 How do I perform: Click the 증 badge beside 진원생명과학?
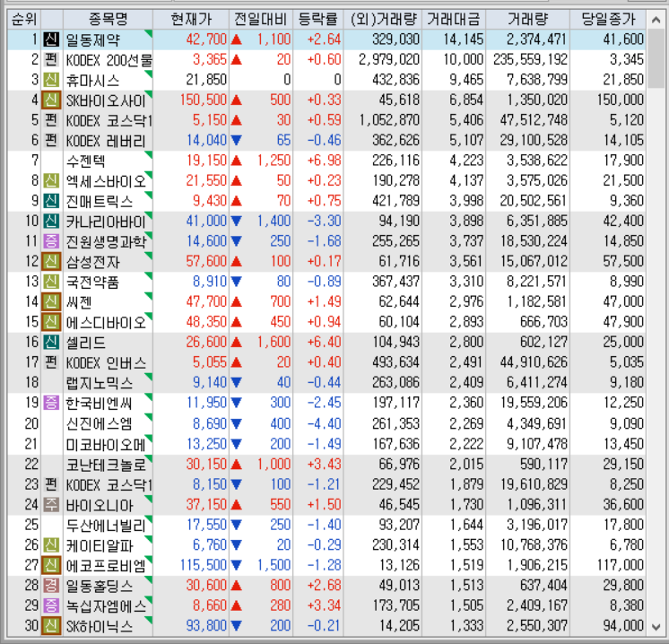[51, 241]
